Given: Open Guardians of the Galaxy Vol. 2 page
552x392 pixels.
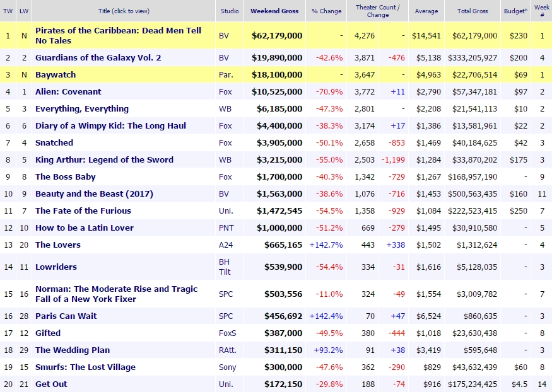Looking at the screenshot, I should (x=98, y=57).
